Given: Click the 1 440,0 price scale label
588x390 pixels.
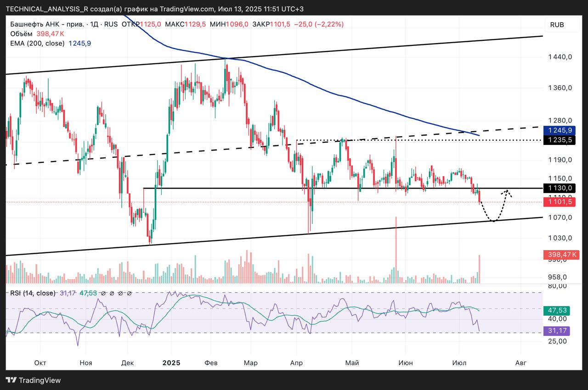Looking at the screenshot, I should pos(559,57).
